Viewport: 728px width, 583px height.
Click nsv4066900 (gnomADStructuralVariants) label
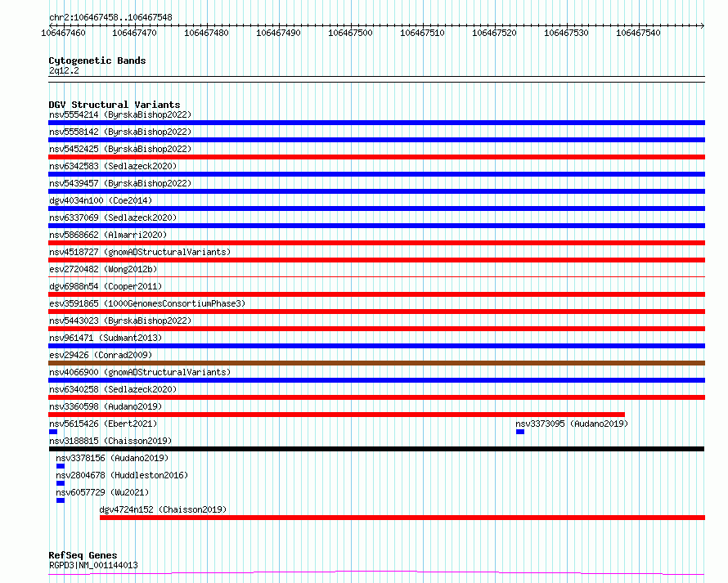tap(140, 372)
